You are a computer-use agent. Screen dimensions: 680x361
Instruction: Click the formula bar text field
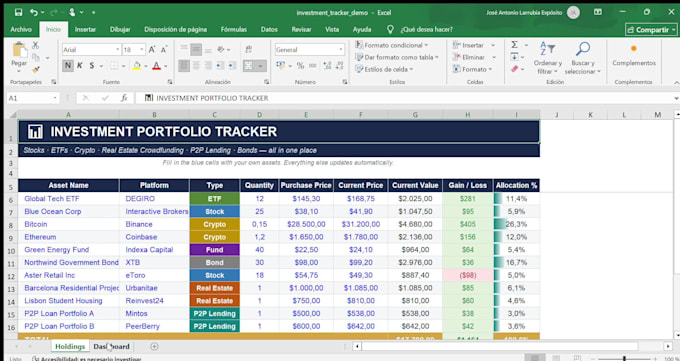click(x=405, y=98)
